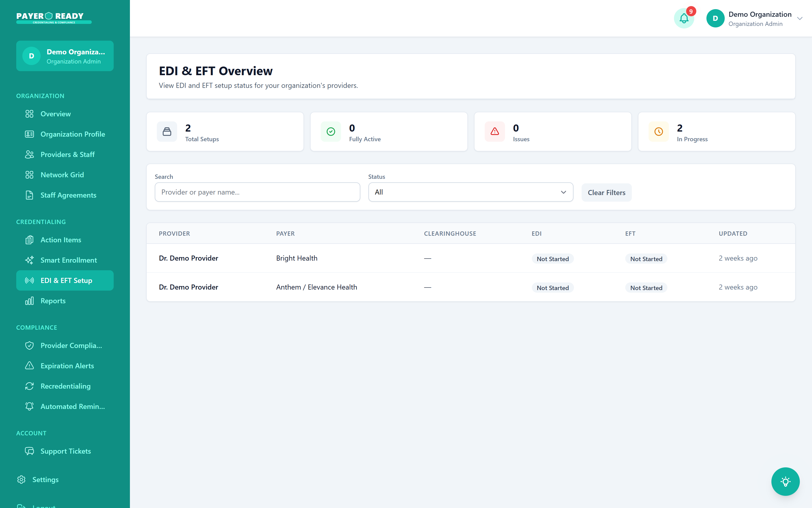Screen dimensions: 812x508
Task: Click EDI Not Started badge for Anthem row
Action: pos(552,288)
